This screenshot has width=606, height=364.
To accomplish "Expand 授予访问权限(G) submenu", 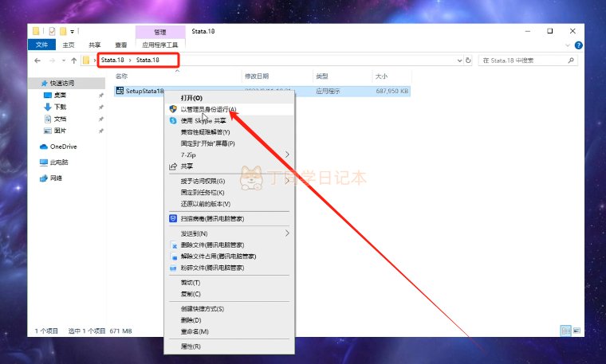I will [x=229, y=181].
